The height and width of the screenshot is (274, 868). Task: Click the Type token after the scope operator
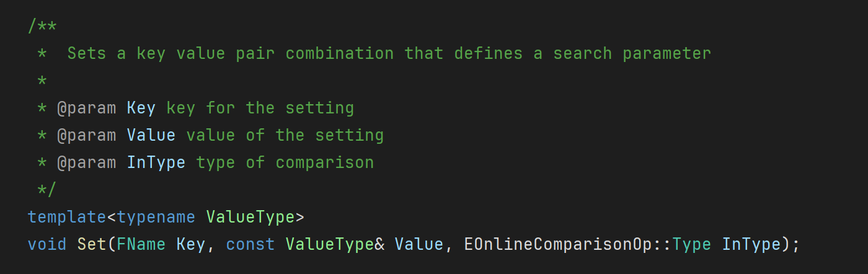(x=692, y=244)
